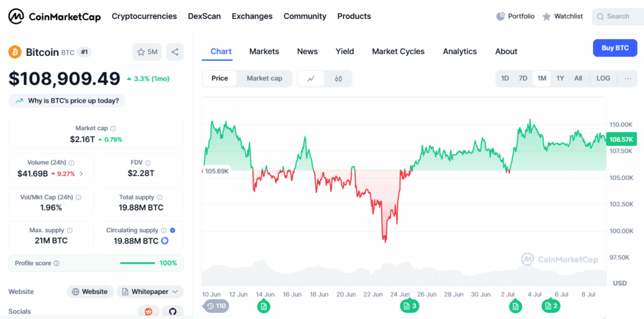Click the $108,909.49 price value

click(x=65, y=79)
